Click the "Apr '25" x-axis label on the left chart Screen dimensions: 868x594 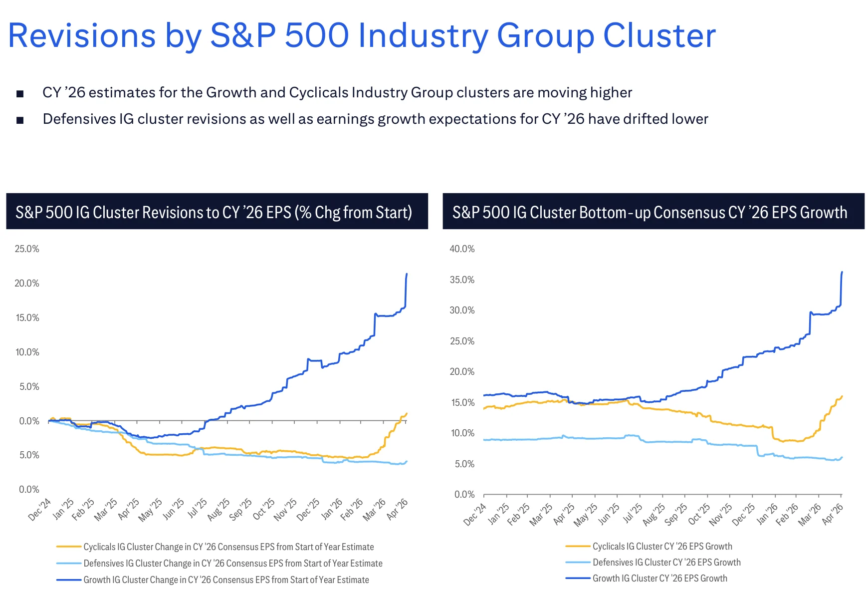point(129,509)
